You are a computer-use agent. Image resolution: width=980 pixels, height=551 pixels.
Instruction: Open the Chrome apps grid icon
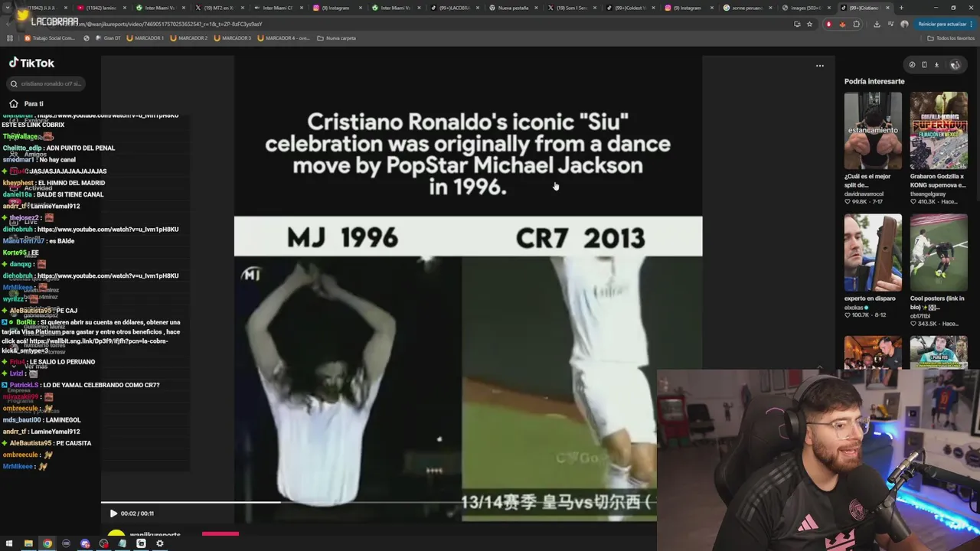[10, 37]
